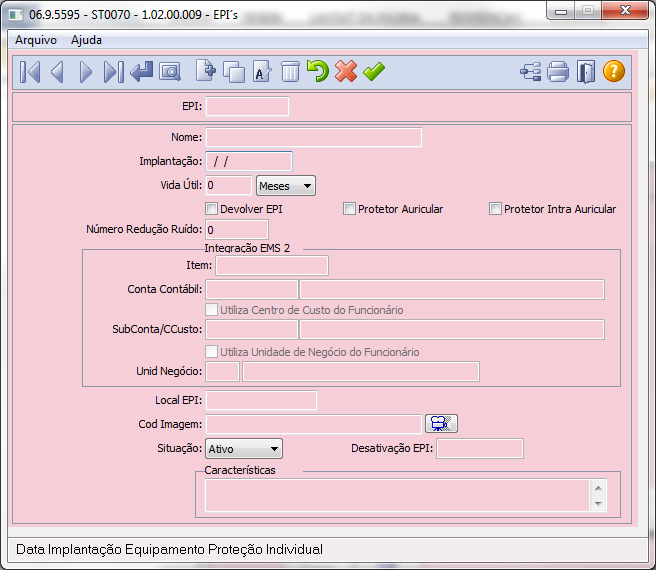
Task: Click the Cod Imagem field
Action: pyautogui.click(x=314, y=424)
